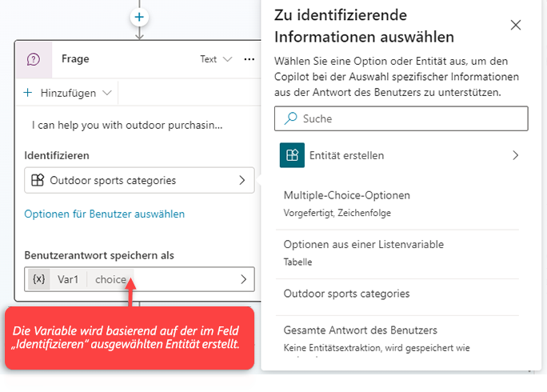Image resolution: width=547 pixels, height=392 pixels.
Task: Expand the Entität erstellen chevron
Action: 516,155
